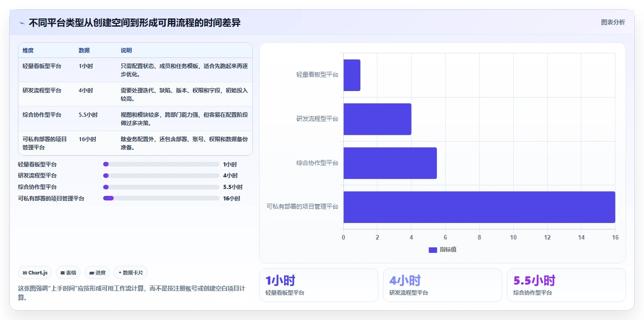The image size is (644, 320).
Task: Click the 研发流程型平台 progress bar
Action: (x=161, y=176)
